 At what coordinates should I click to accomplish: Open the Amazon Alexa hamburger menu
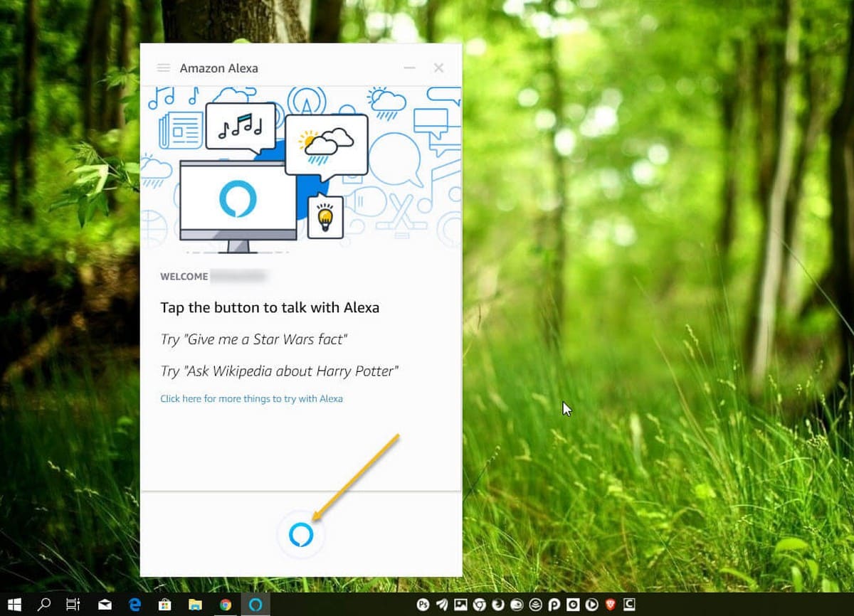click(164, 68)
